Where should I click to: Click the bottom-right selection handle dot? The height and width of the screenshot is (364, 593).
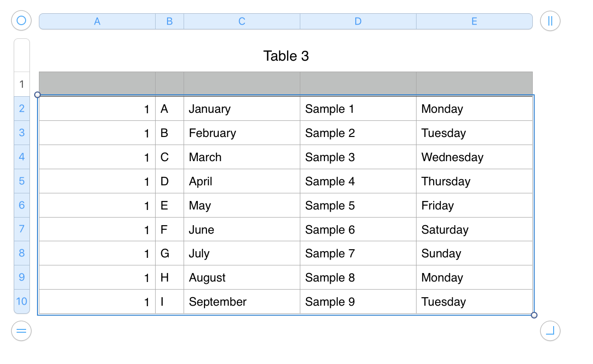tap(534, 315)
